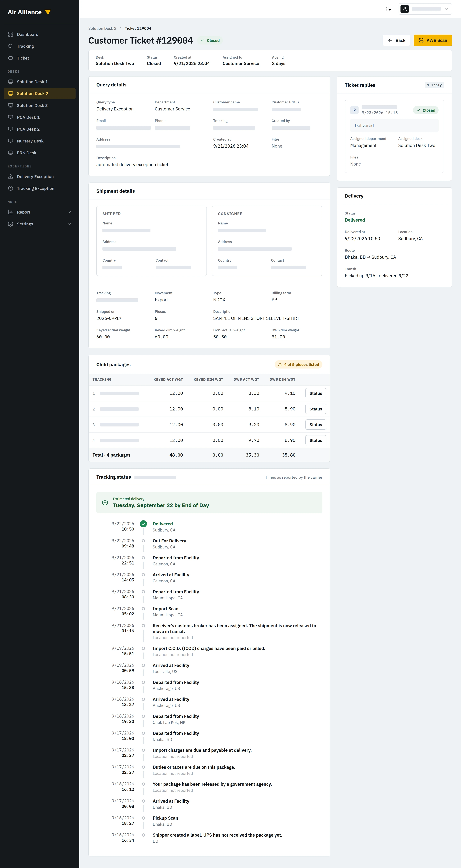This screenshot has width=461, height=868.
Task: Click the SAMPLE OF MENS SHORT SLEEVE T-SHIRT description
Action: (x=256, y=318)
